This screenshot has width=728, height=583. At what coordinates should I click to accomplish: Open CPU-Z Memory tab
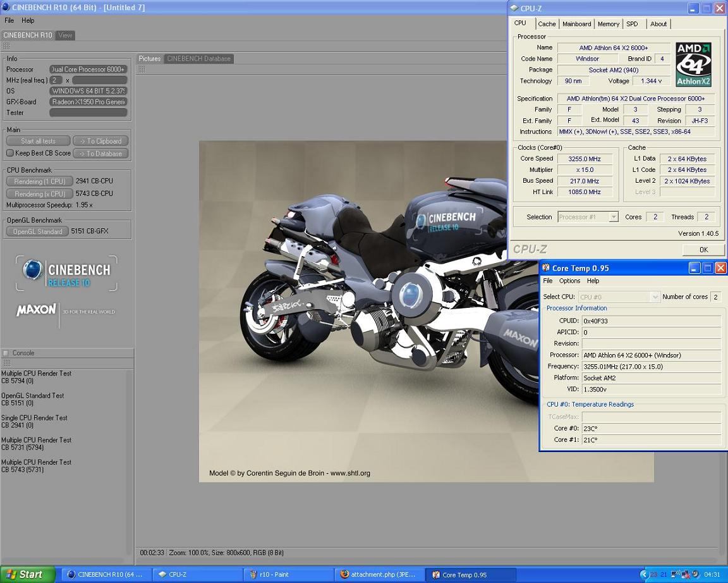pyautogui.click(x=608, y=24)
